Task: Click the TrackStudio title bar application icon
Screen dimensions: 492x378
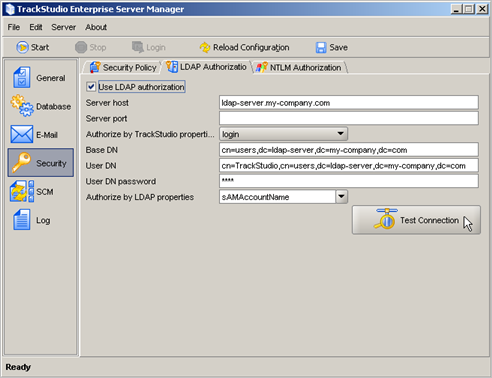Action: (10, 9)
